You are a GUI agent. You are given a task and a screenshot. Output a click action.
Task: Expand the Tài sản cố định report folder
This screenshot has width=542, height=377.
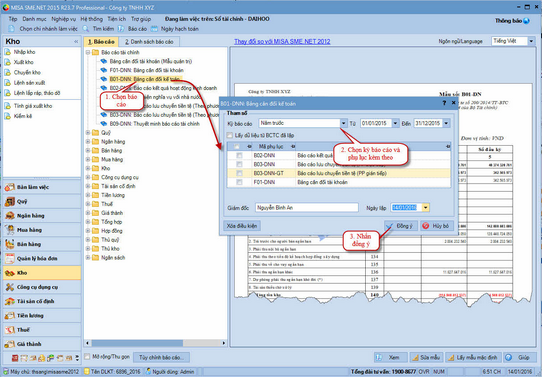click(88, 186)
